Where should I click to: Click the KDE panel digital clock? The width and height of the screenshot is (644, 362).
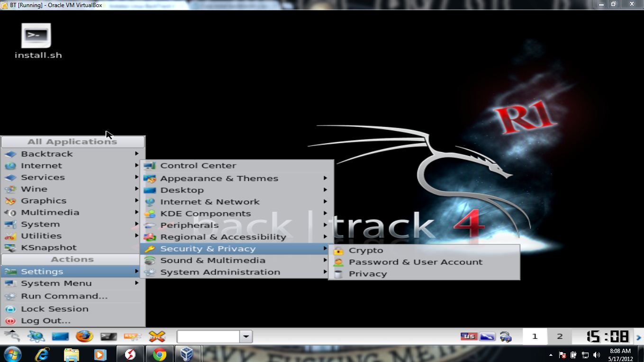click(607, 336)
